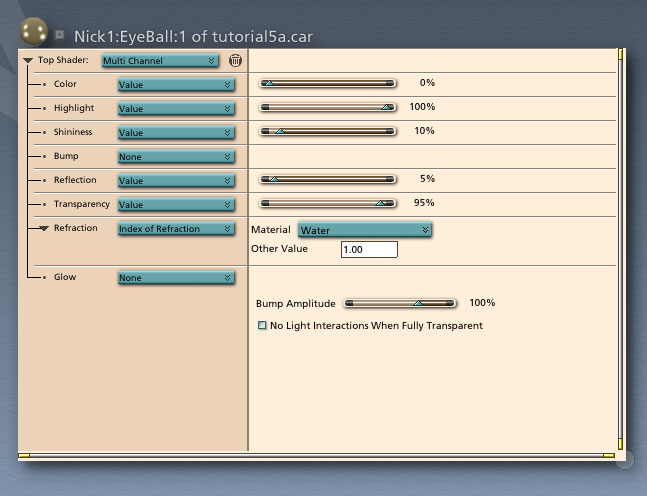Click the shader preview sphere icon

click(33, 31)
